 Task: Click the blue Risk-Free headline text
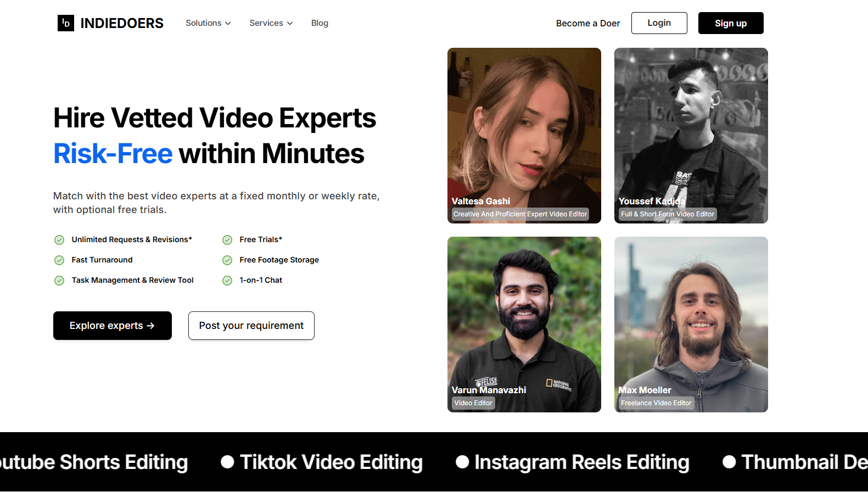(113, 153)
